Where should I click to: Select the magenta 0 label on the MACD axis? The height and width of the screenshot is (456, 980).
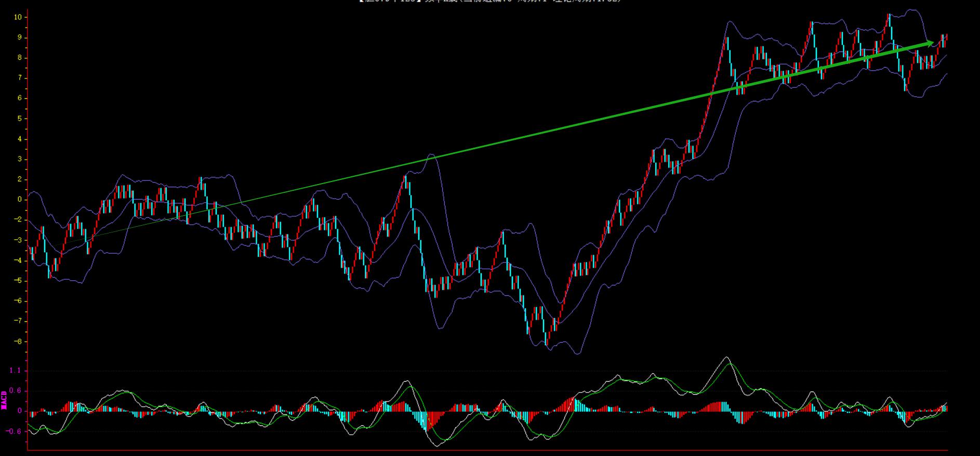tap(19, 411)
